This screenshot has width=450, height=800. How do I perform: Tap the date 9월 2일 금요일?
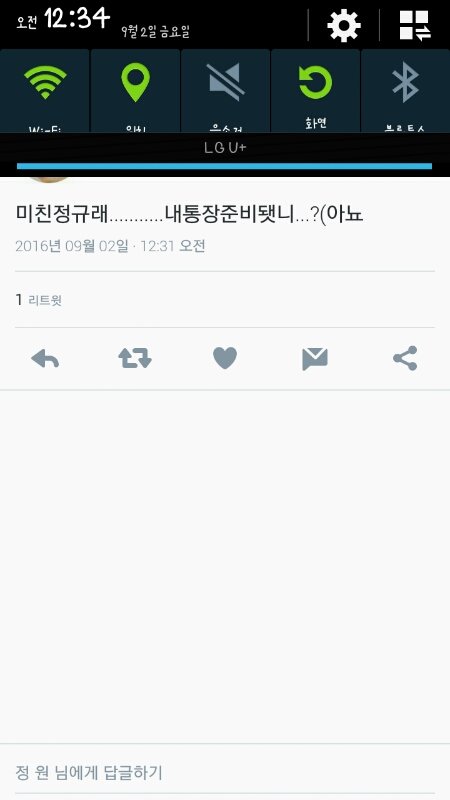pyautogui.click(x=155, y=32)
